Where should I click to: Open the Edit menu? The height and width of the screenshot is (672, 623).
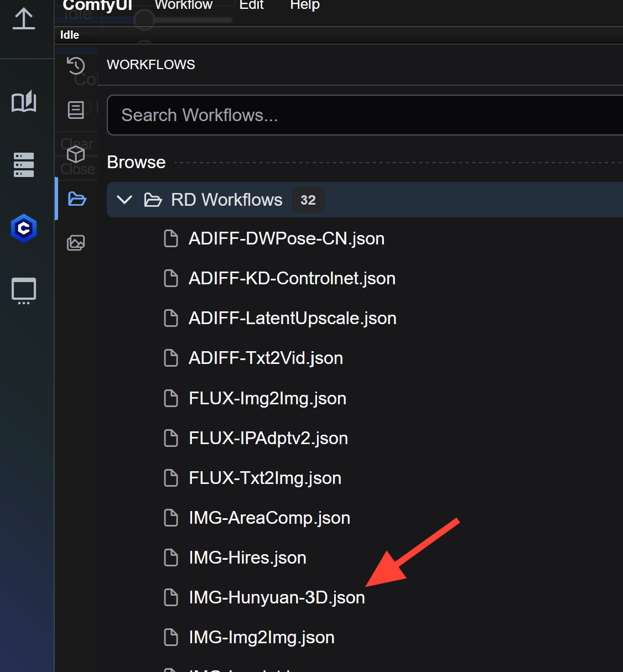click(251, 6)
